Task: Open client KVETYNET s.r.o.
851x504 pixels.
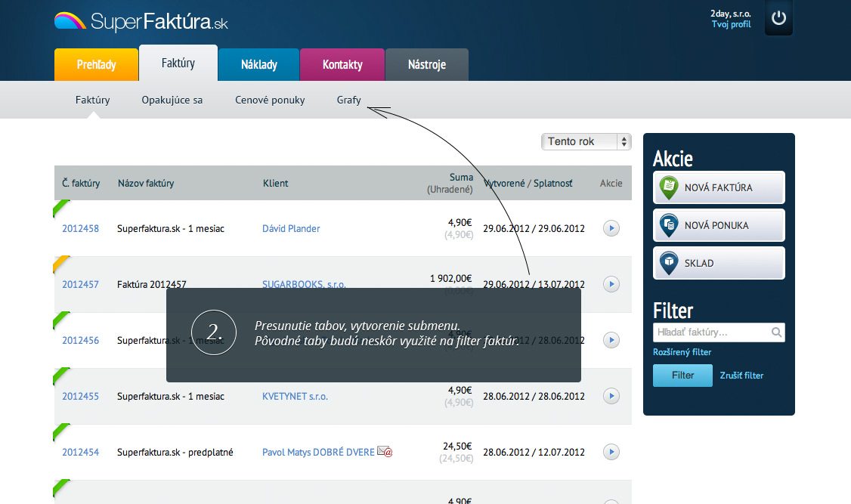Action: pos(295,396)
